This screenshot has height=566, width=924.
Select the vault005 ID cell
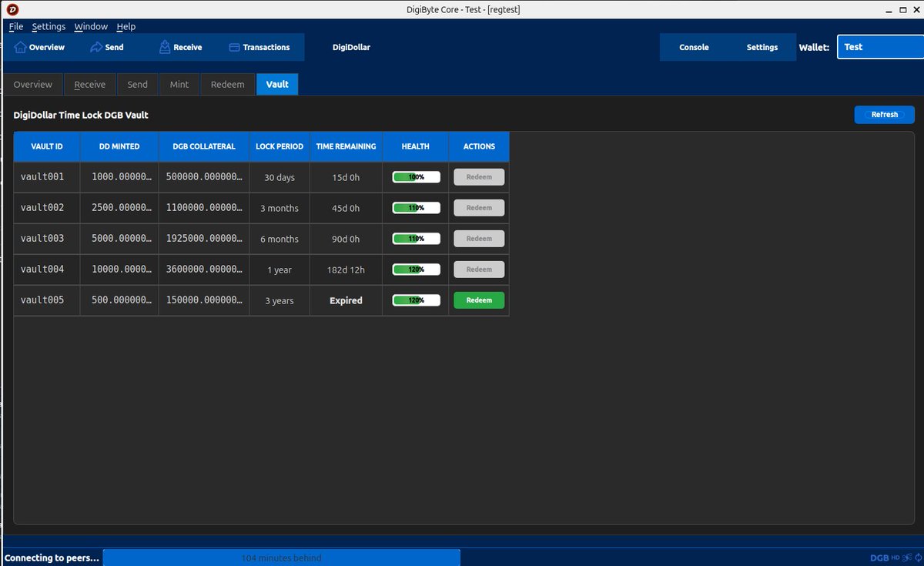47,300
